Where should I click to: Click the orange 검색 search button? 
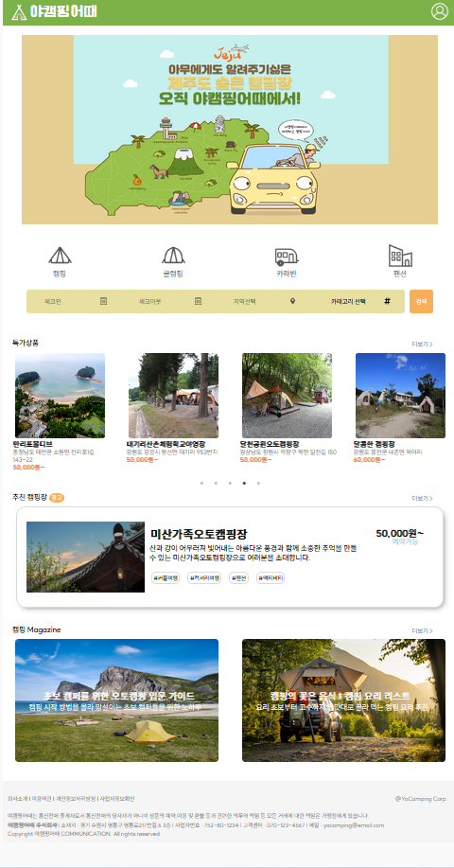coord(422,301)
